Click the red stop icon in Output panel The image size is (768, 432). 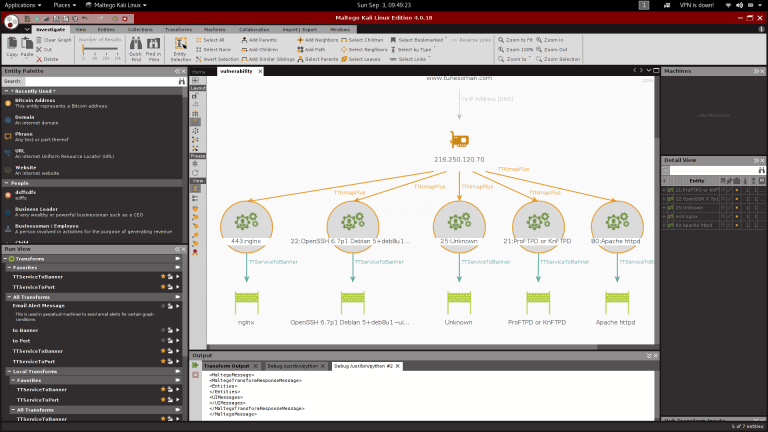195,375
